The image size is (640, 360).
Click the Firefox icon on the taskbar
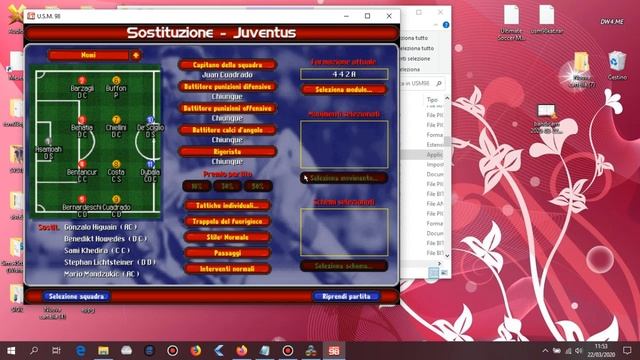point(196,351)
